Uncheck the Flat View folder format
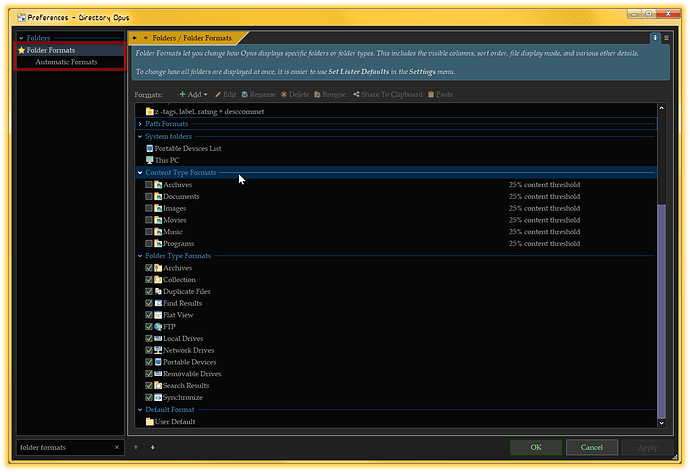This screenshot has height=472, width=690. point(149,315)
